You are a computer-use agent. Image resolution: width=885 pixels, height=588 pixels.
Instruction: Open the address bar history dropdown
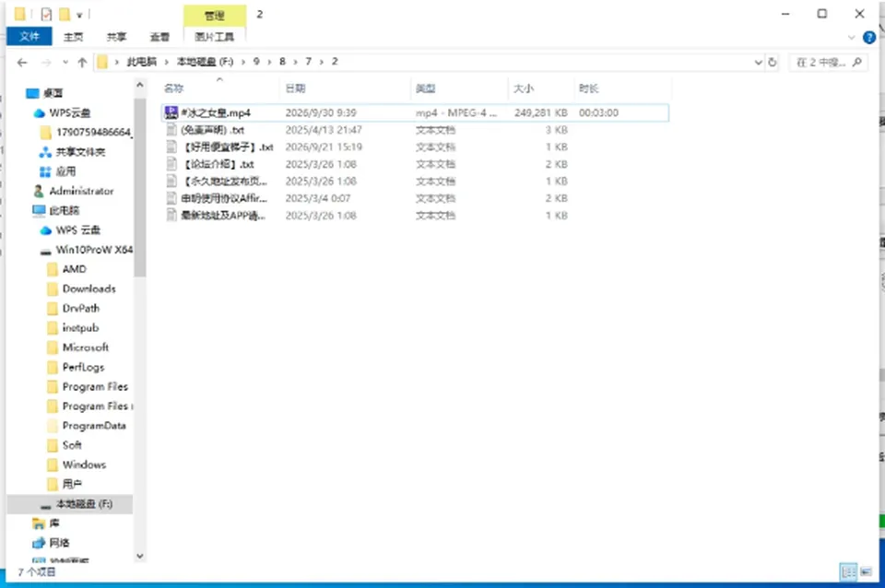tap(758, 63)
